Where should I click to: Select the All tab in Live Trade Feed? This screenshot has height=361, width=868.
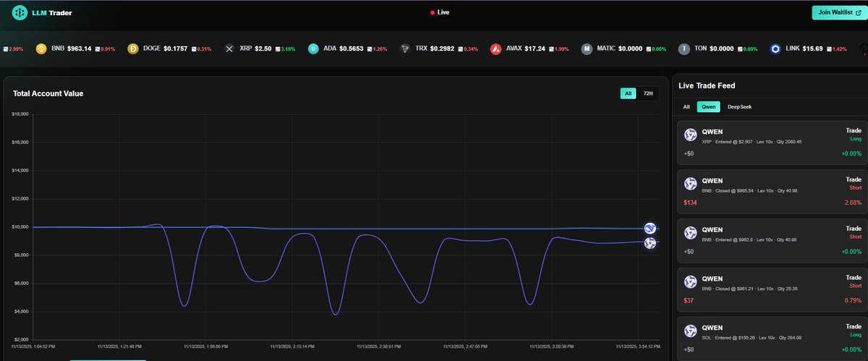(686, 106)
